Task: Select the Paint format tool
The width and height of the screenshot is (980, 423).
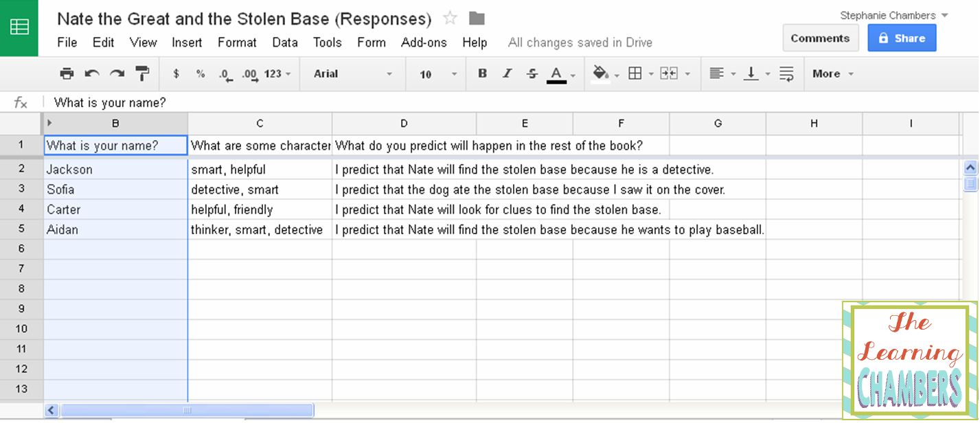Action: click(x=142, y=73)
